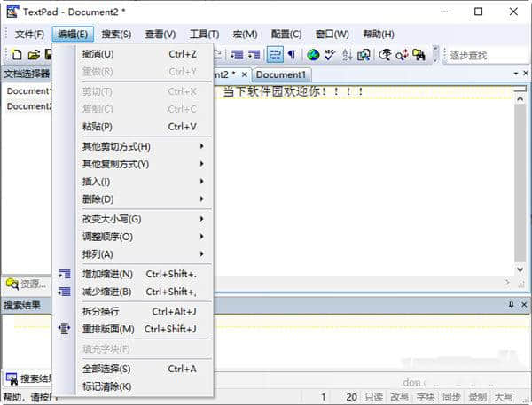
Task: Click the sort A-Z toolbar icon
Action: click(347, 55)
